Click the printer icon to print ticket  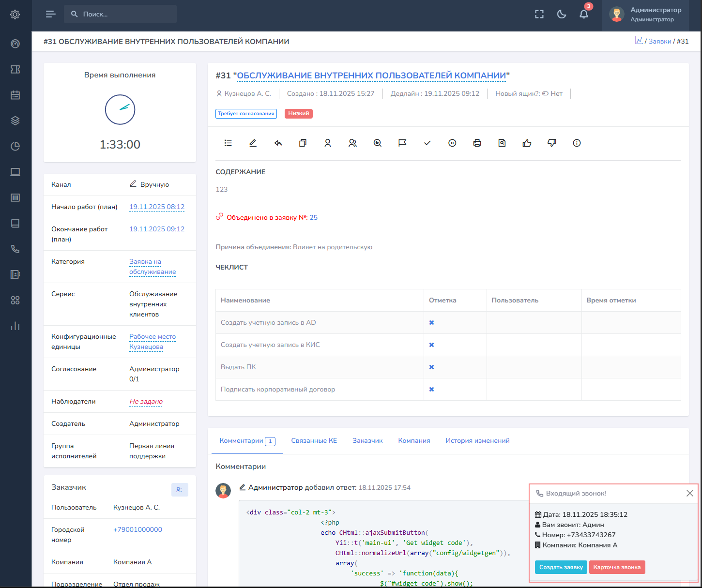(477, 143)
